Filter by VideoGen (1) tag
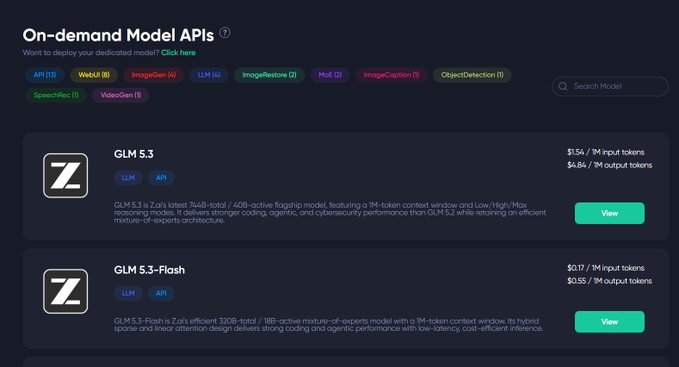 click(121, 95)
